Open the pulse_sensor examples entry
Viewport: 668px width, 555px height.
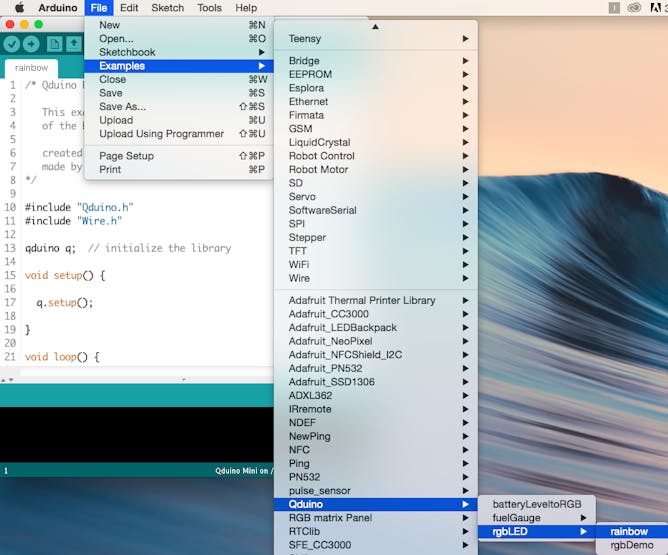tap(376, 491)
